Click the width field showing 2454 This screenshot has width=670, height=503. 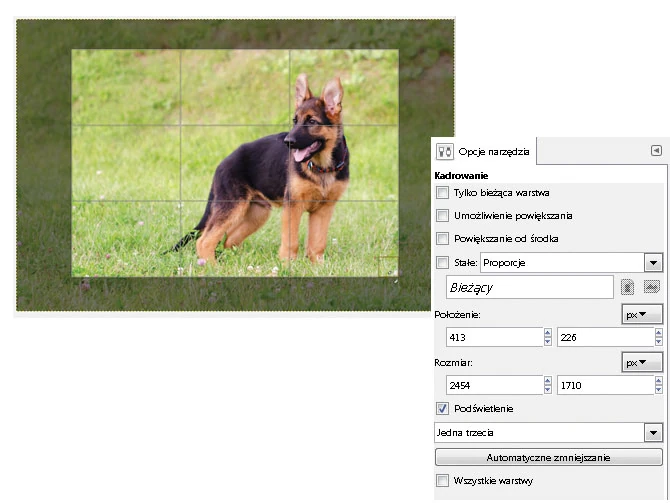click(494, 385)
